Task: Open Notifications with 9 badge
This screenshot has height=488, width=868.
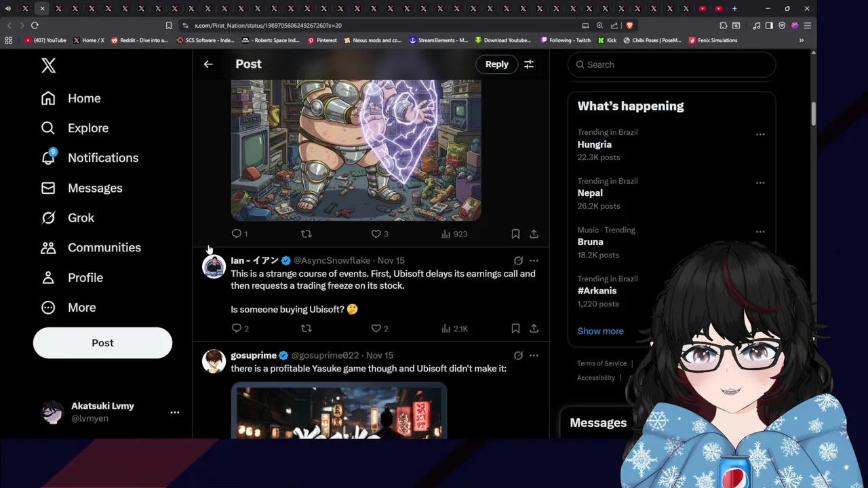Action: point(90,158)
